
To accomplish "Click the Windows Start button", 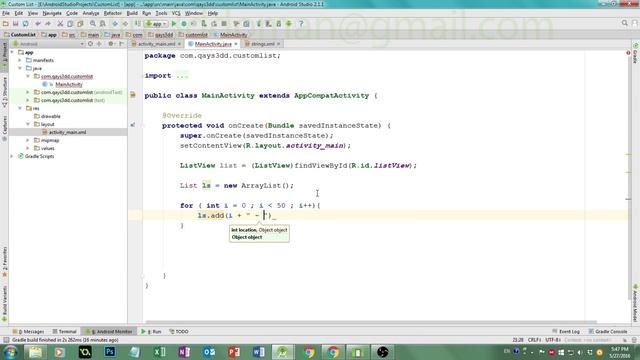I will (10, 352).
